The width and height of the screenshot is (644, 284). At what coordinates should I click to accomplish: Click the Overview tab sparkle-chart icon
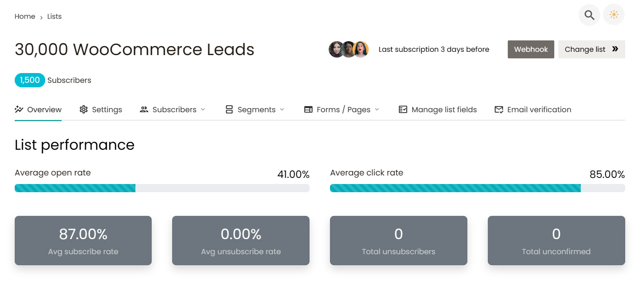click(x=19, y=109)
